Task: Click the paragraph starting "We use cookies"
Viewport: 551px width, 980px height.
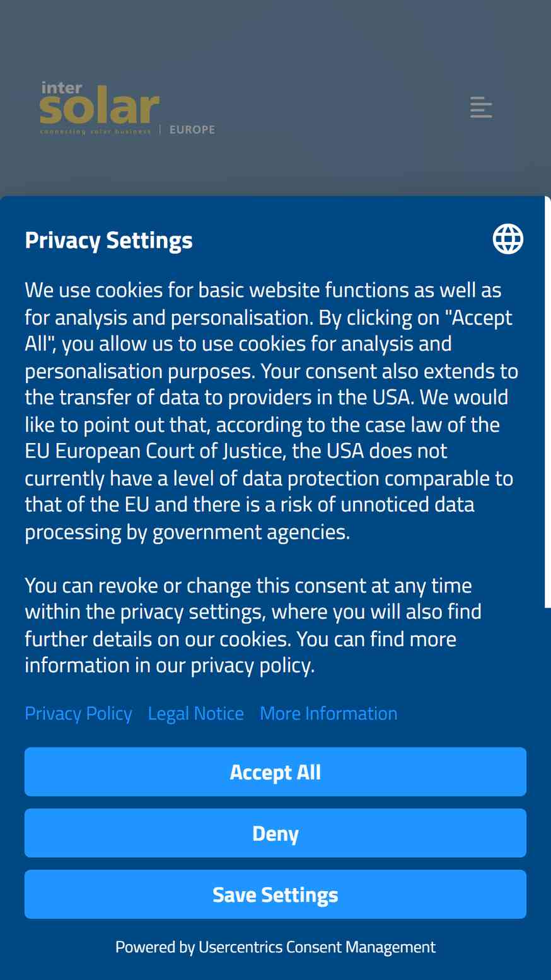Action: (x=272, y=410)
